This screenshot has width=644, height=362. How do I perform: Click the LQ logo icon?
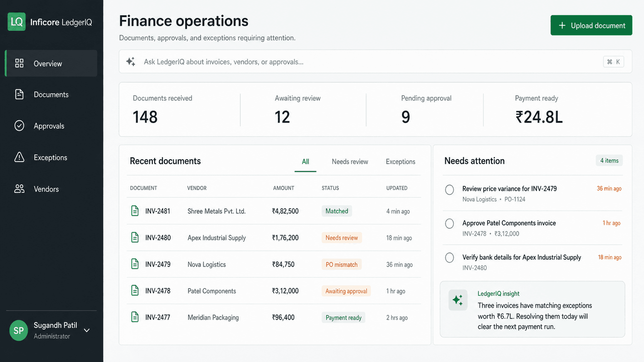pos(17,22)
